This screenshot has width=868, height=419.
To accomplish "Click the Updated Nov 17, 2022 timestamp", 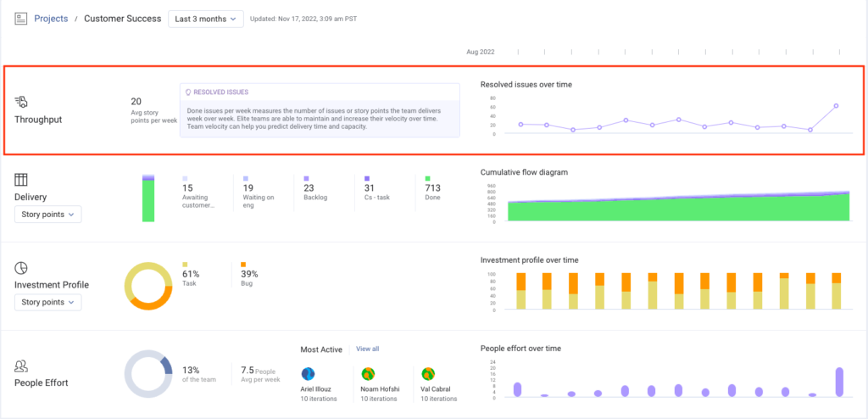I will (x=303, y=19).
